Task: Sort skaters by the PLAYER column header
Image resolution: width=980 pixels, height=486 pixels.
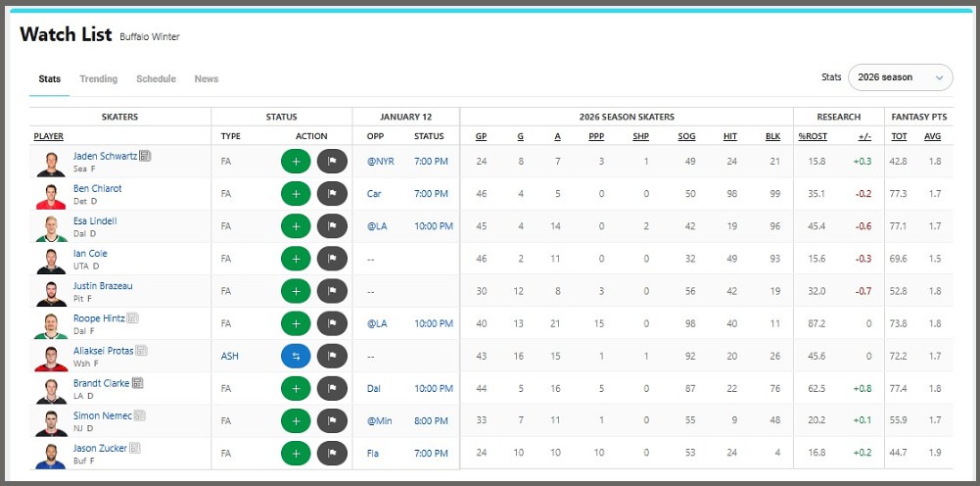Action: pos(49,136)
